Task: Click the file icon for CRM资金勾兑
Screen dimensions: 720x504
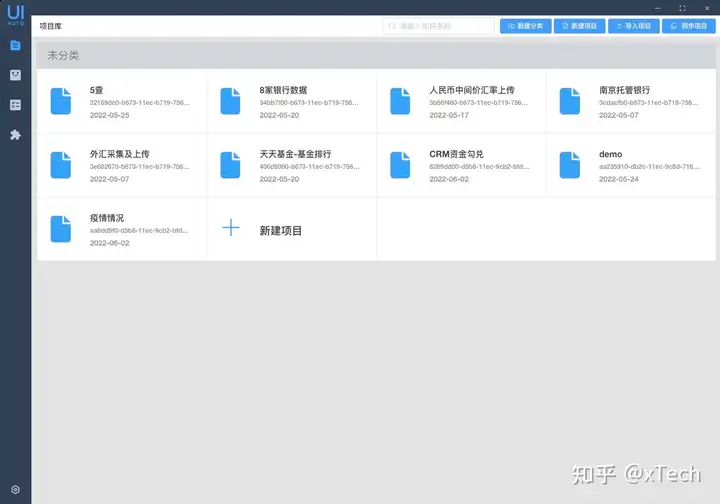Action: coord(400,165)
